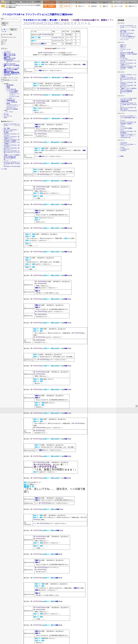Click the 全ページ一覧 list icon
Screen dimensions: 138x644
point(112,6)
